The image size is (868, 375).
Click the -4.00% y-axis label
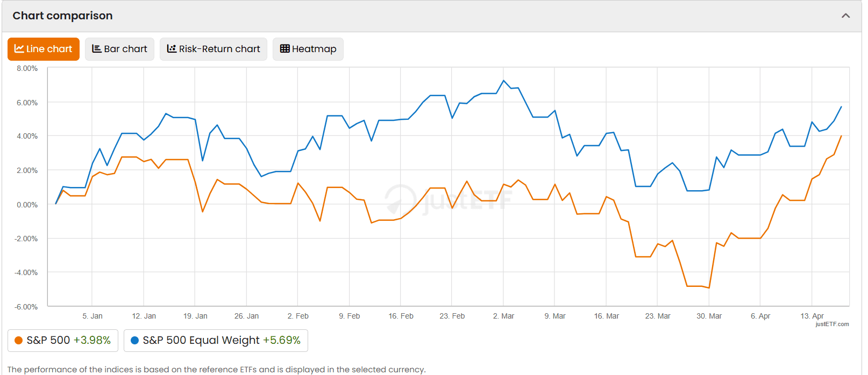point(26,272)
